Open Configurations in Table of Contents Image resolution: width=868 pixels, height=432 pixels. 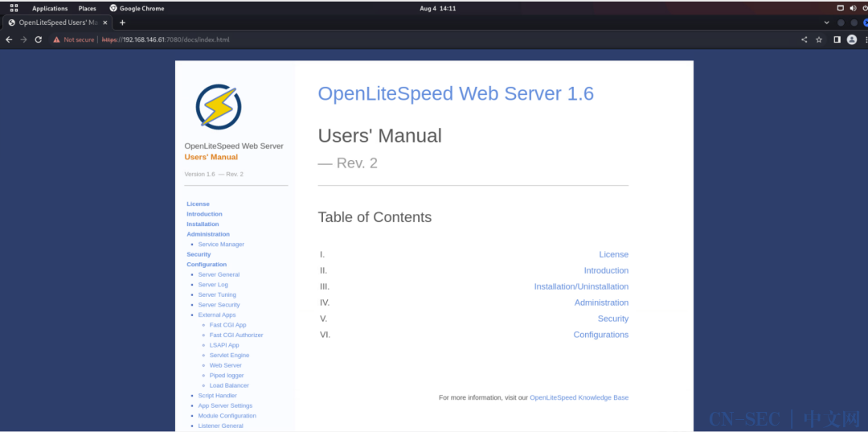[600, 335]
